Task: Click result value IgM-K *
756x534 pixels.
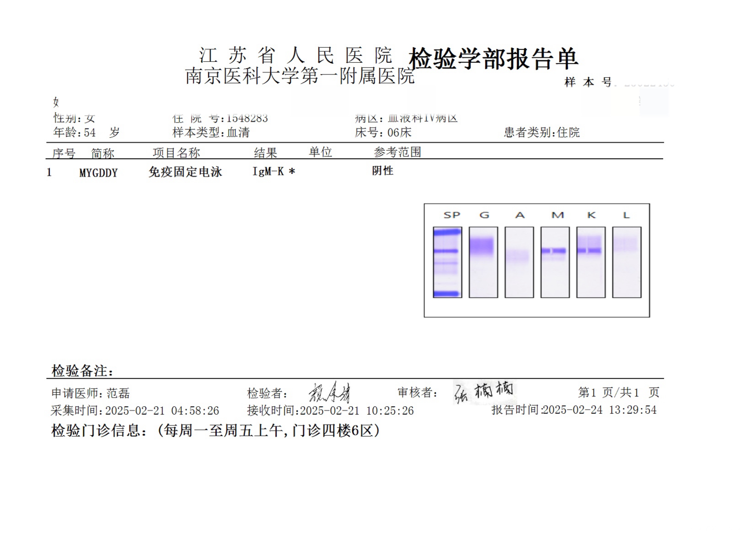Action: click(274, 171)
